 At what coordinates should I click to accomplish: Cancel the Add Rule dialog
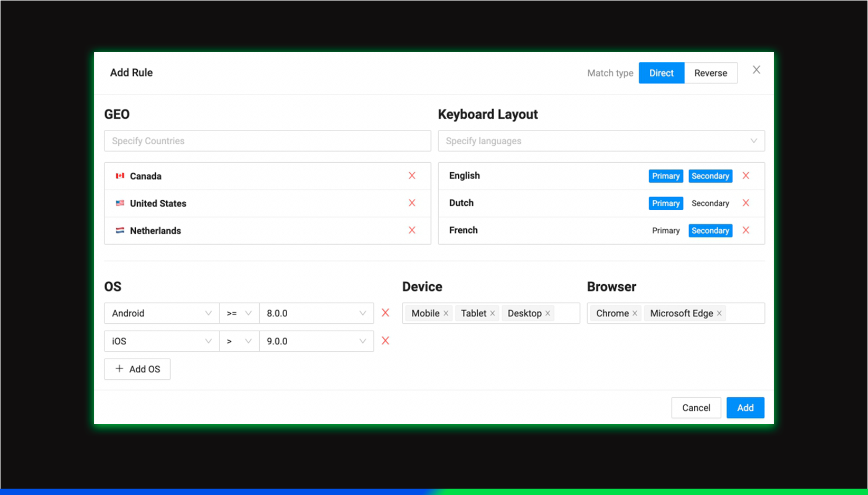point(696,407)
